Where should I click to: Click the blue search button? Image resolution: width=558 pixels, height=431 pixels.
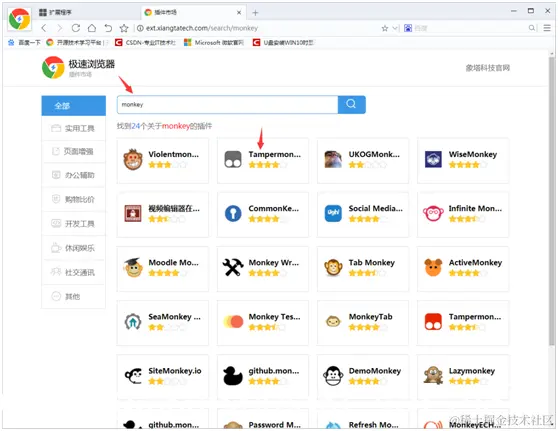(352, 105)
